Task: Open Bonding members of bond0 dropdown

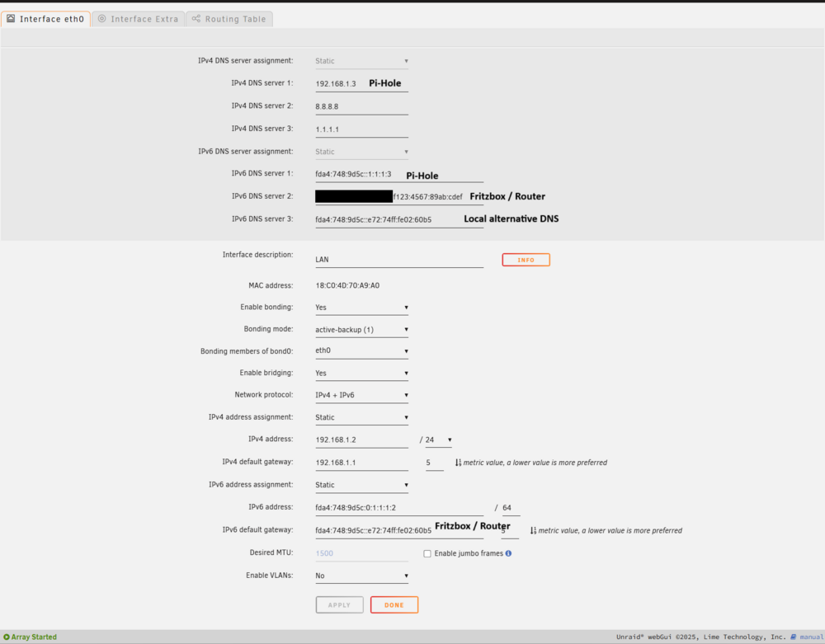Action: 361,350
